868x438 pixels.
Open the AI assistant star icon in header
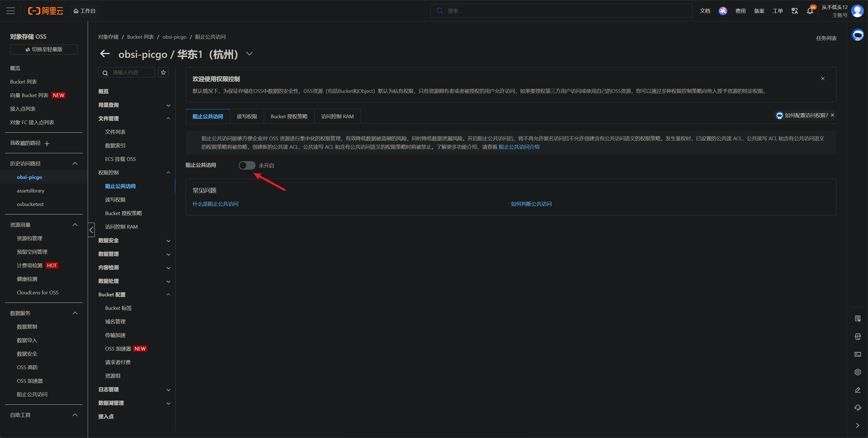point(723,11)
